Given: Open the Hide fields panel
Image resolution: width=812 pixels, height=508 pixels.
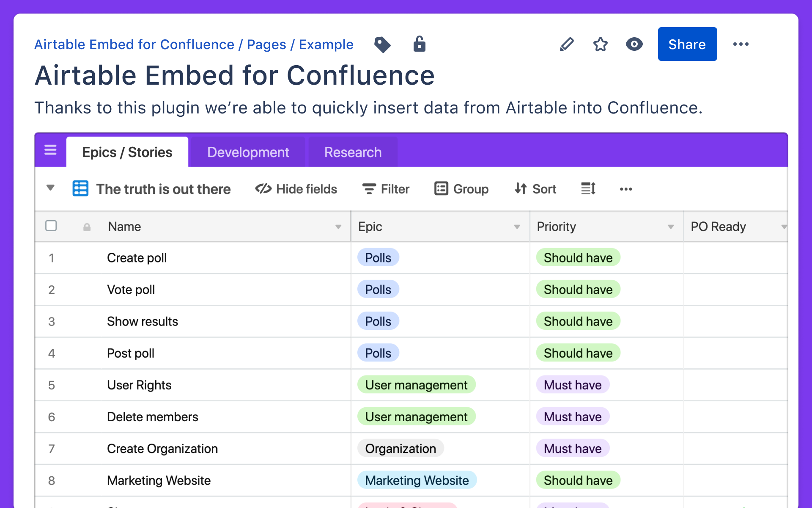Looking at the screenshot, I should click(x=296, y=189).
